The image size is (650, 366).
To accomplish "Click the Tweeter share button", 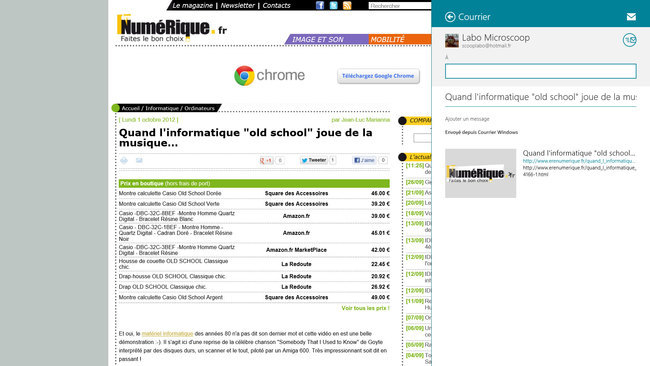I will (313, 160).
